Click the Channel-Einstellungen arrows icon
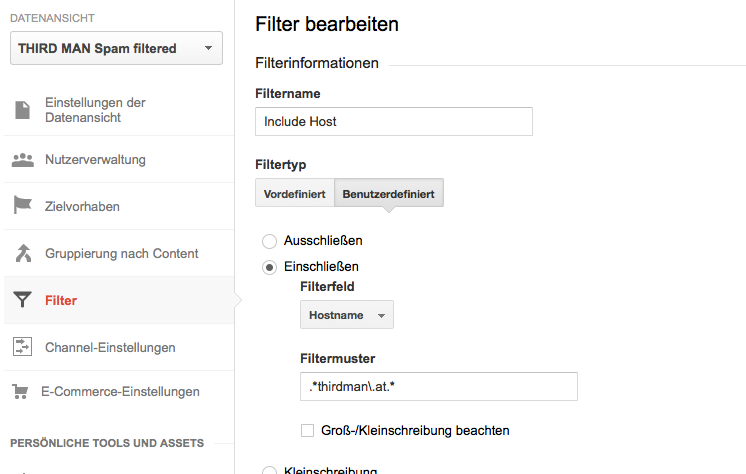 tap(22, 347)
